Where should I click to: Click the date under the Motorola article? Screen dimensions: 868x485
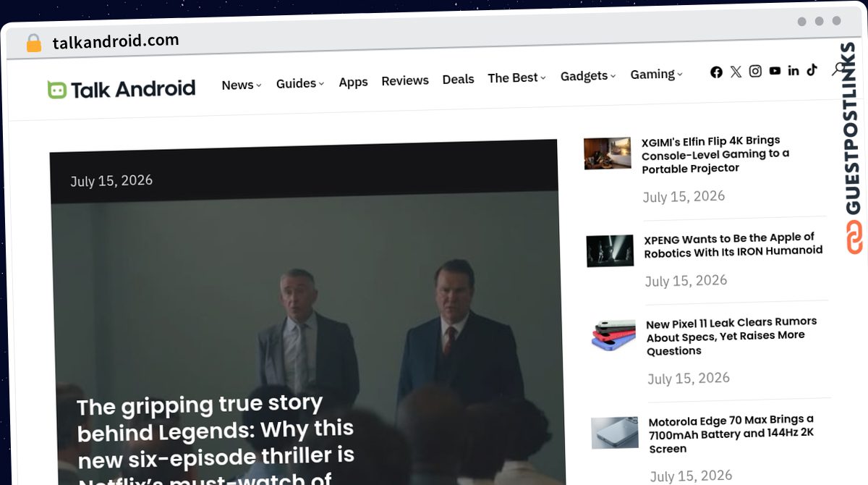coord(691,476)
